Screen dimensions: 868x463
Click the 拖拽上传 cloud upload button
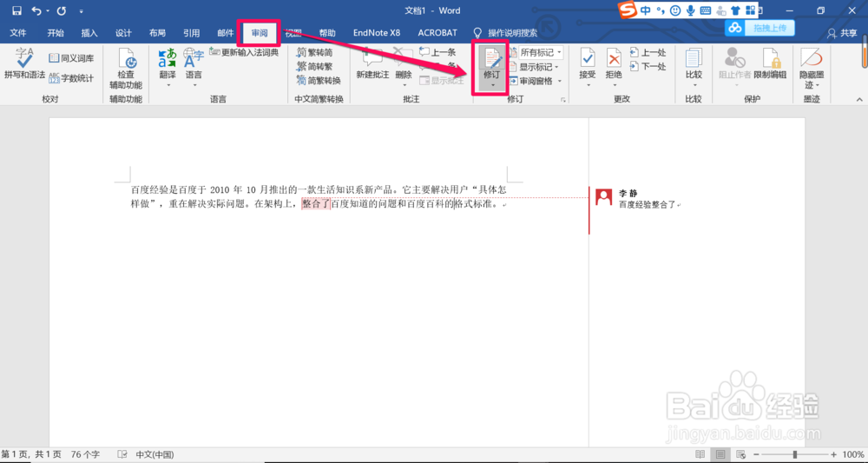760,28
